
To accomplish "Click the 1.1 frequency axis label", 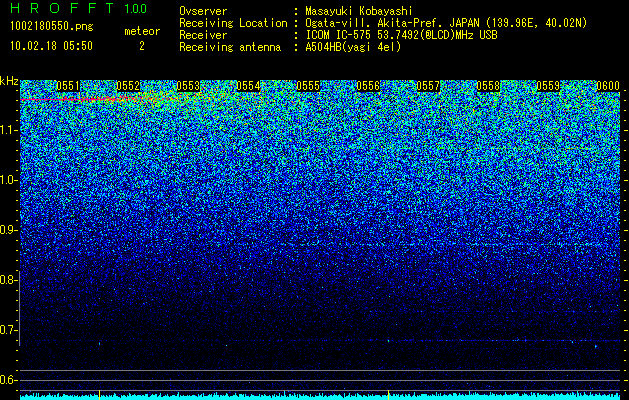I will pyautogui.click(x=9, y=130).
